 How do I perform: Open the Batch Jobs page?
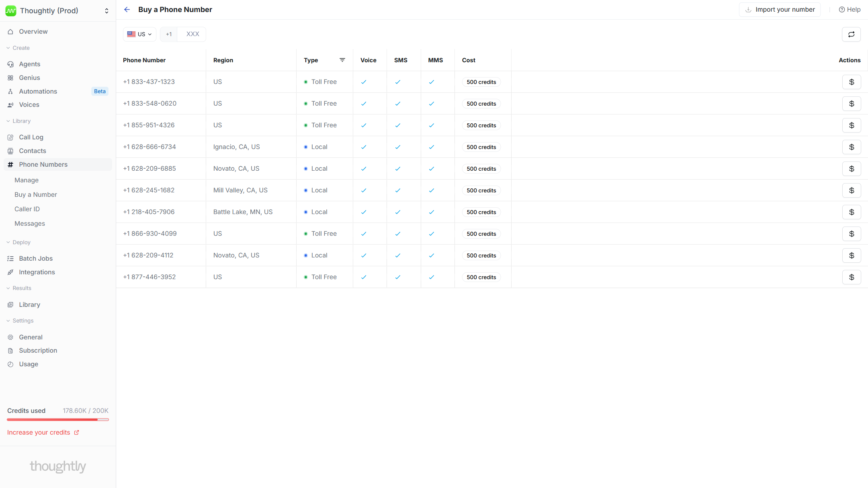coord(36,259)
